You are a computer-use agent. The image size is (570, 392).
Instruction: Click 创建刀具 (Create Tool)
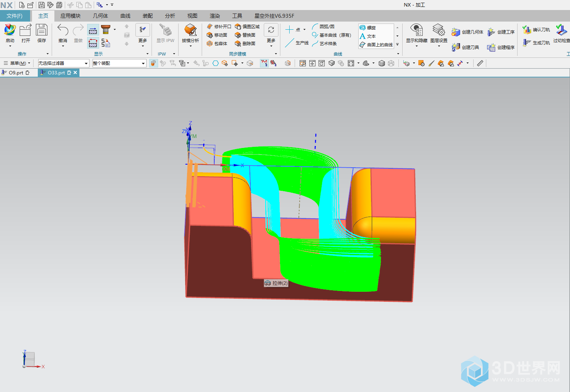click(x=465, y=47)
